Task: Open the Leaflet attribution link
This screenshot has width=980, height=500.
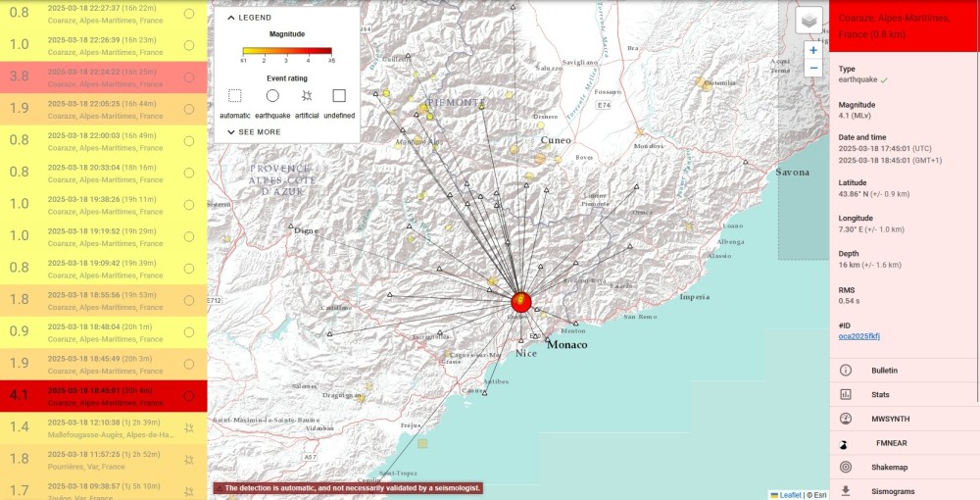Action: tap(790, 495)
